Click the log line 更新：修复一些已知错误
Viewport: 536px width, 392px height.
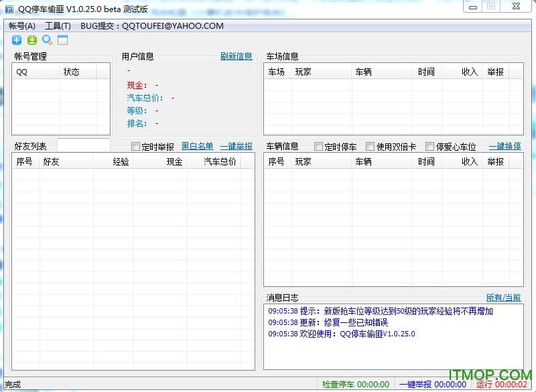(x=328, y=322)
